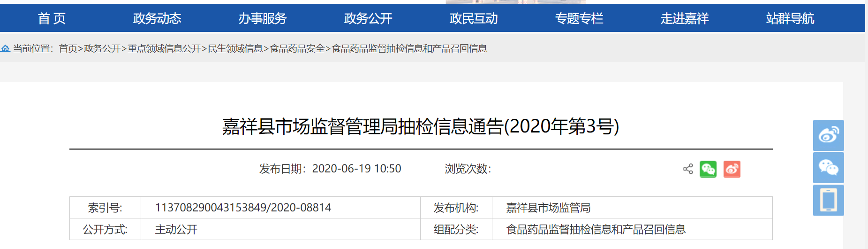The image size is (868, 249).
Task: Open the 站群导航 menu
Action: (790, 18)
